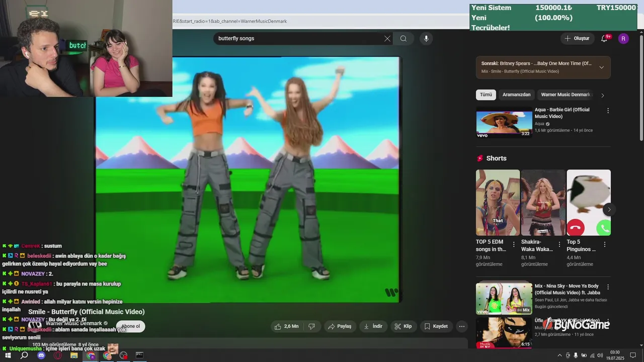Subscribe with Abone ol button
The width and height of the screenshot is (644, 362).
pos(130,326)
